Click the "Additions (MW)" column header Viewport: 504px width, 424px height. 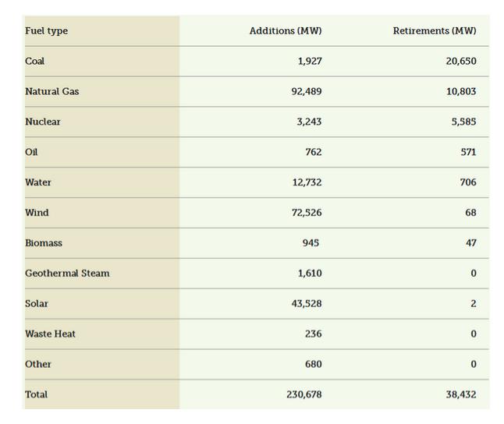point(286,31)
